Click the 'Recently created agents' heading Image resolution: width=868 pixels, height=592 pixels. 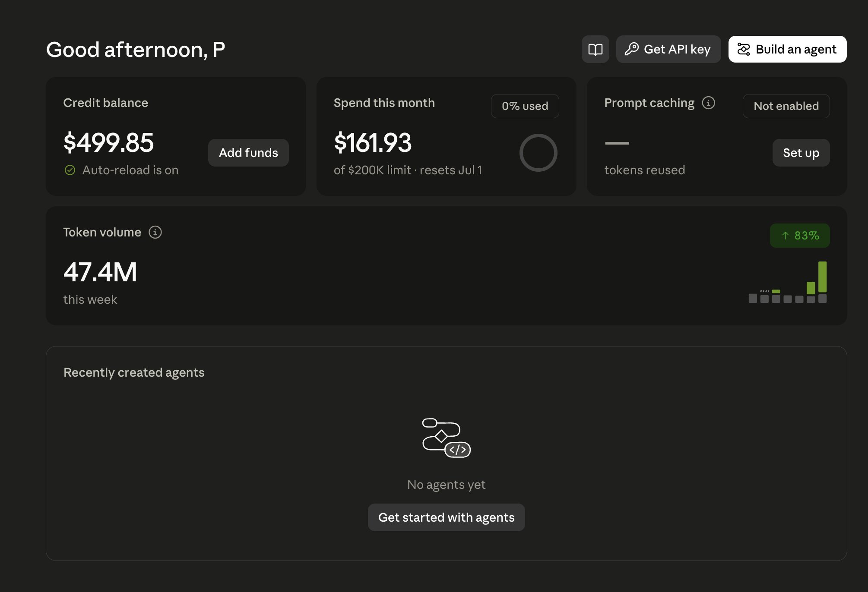(134, 372)
